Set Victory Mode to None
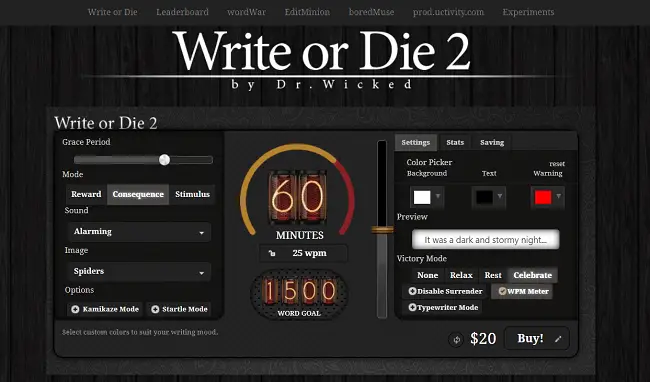 (x=427, y=275)
